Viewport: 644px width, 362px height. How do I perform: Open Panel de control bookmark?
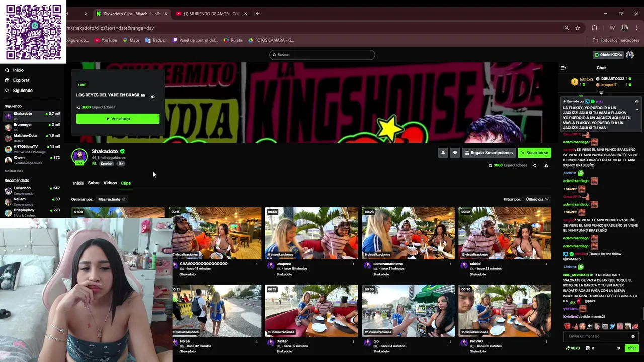pyautogui.click(x=195, y=40)
